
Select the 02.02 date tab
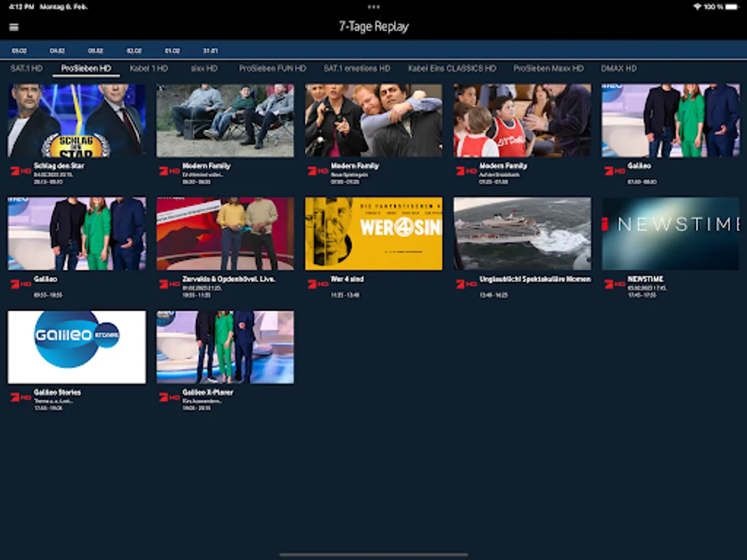point(134,50)
